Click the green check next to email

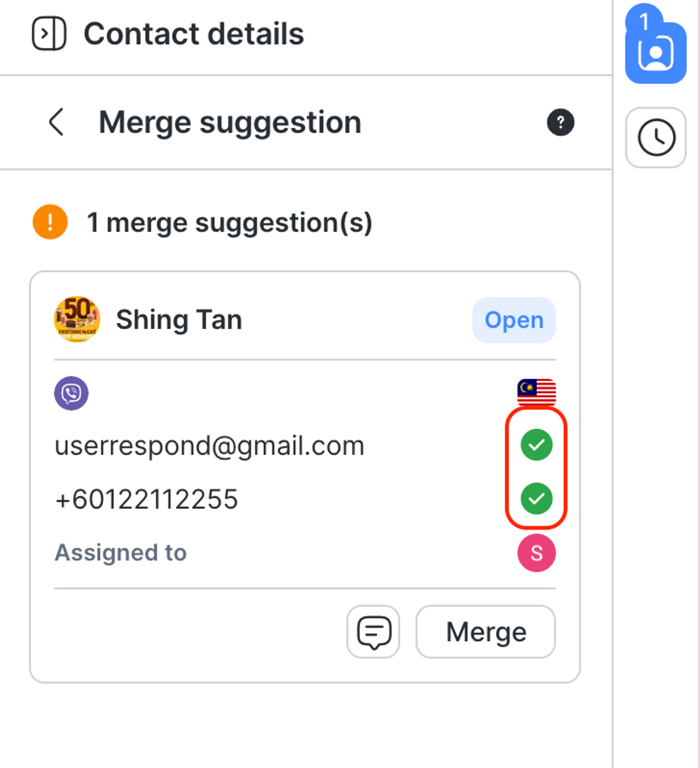click(x=537, y=445)
